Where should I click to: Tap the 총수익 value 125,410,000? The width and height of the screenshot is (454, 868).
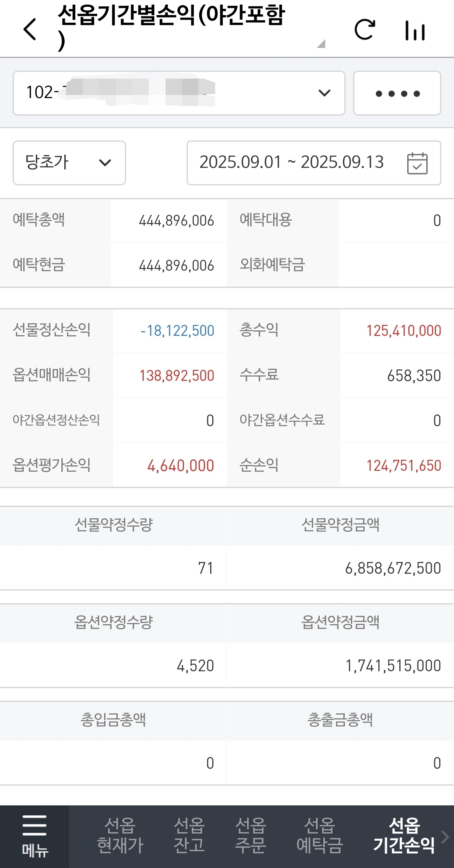tap(404, 331)
